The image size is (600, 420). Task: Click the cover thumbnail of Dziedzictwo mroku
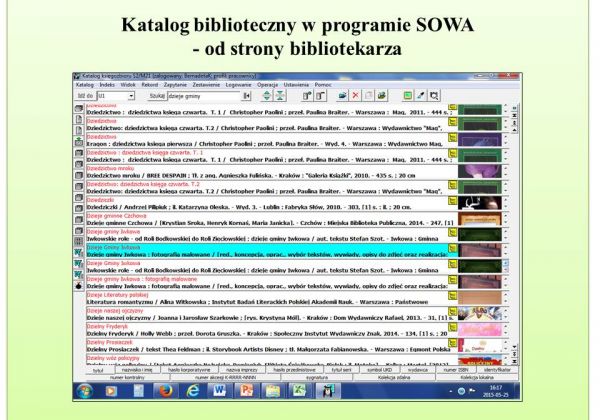(480, 171)
